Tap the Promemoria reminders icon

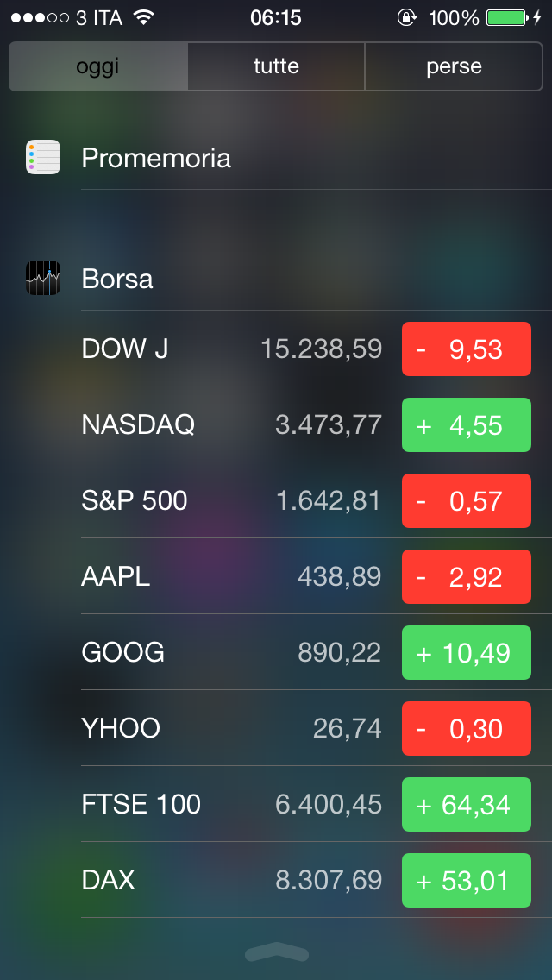(43, 158)
